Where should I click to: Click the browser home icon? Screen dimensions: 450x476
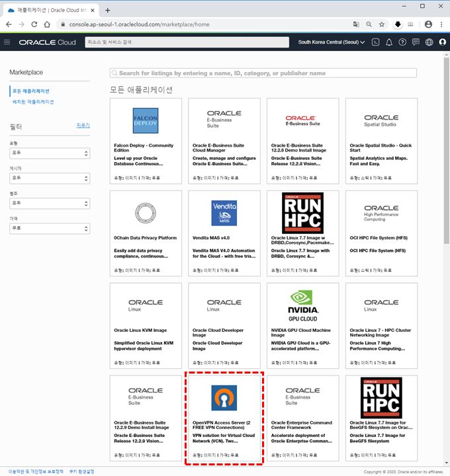click(x=47, y=24)
